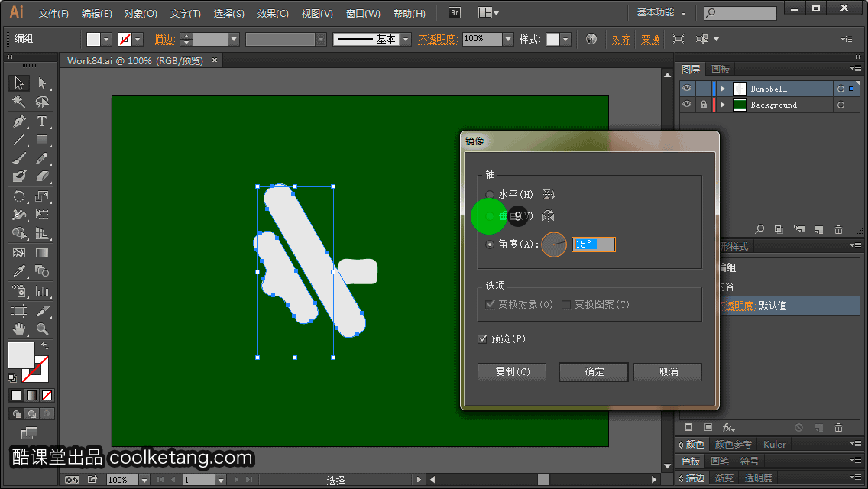Screen dimensions: 868x489
Task: Click the angle input field showing 15°
Action: click(x=594, y=244)
